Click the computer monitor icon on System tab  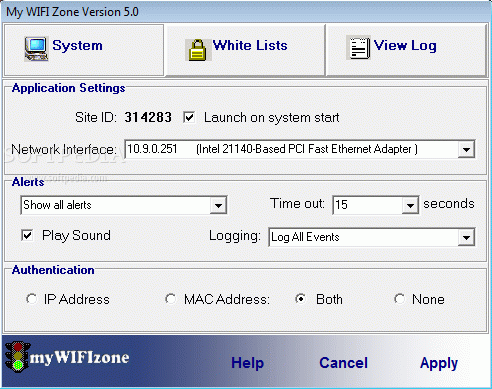(36, 49)
